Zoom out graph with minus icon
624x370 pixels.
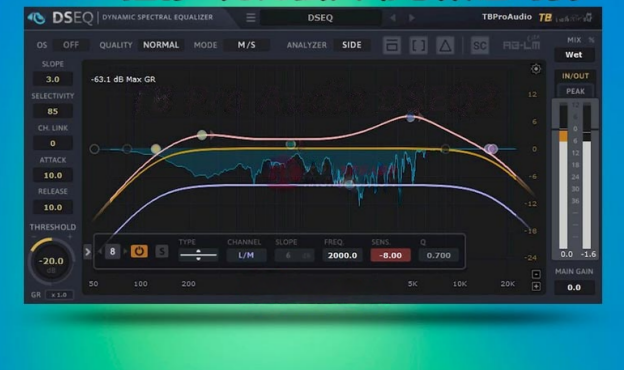click(x=536, y=274)
